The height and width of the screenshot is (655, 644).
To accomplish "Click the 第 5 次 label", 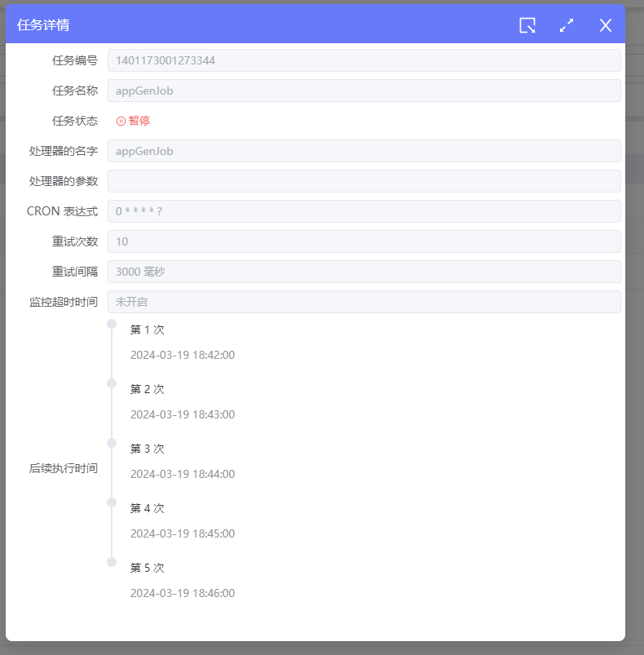I will tap(148, 568).
